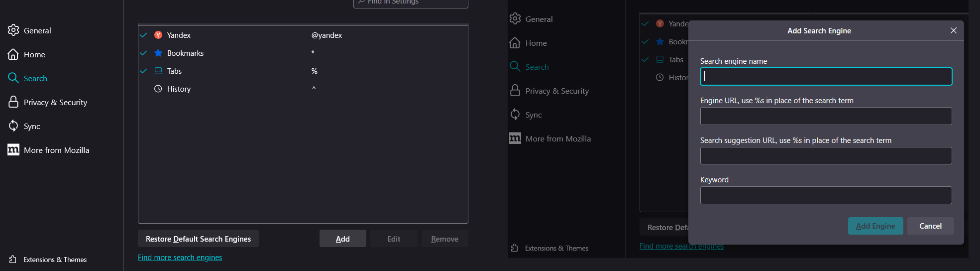Click the Search magnifier icon in left sidebar

point(13,78)
